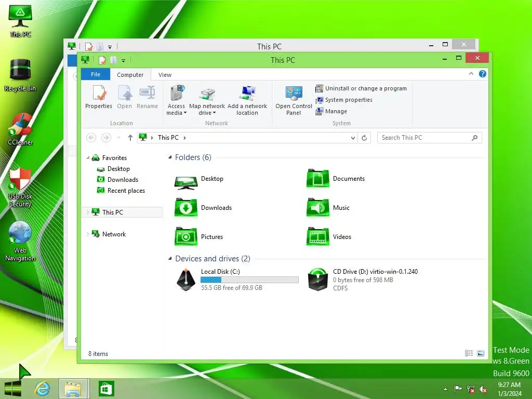Select Web Navigation desktop shortcut
This screenshot has height=399, width=532.
pyautogui.click(x=20, y=241)
